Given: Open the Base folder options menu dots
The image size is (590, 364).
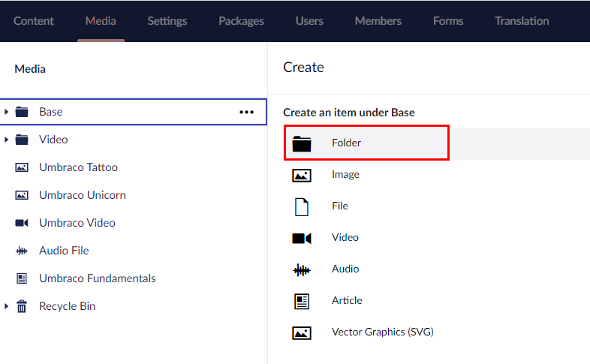Looking at the screenshot, I should click(x=246, y=112).
